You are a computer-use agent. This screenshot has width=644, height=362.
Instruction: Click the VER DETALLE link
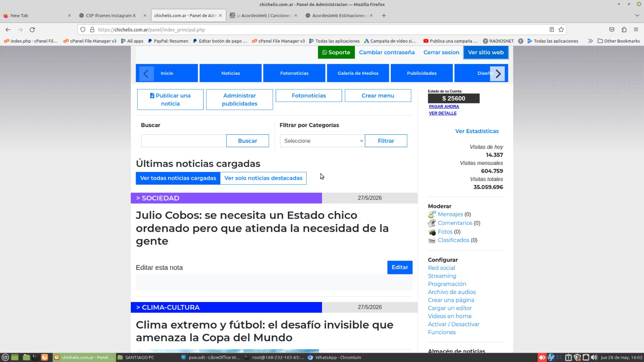[x=442, y=113]
